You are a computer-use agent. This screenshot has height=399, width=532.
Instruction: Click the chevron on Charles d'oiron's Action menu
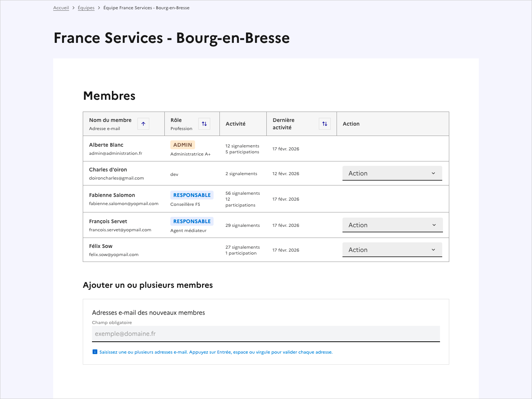point(434,173)
